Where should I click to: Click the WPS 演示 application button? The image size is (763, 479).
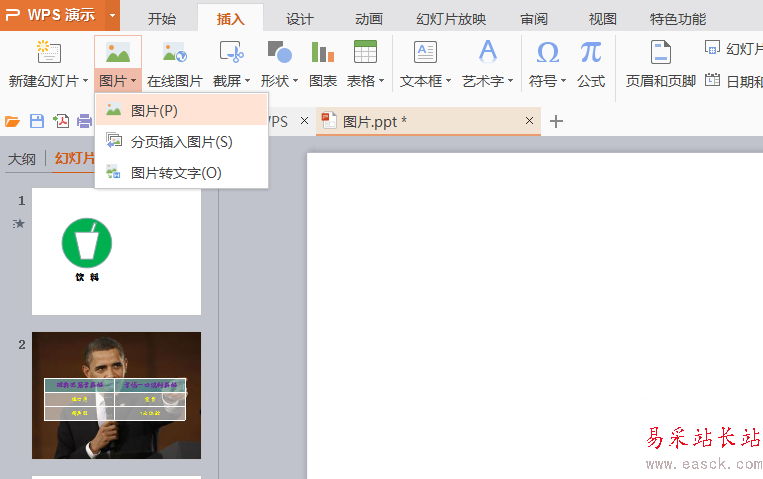53,15
